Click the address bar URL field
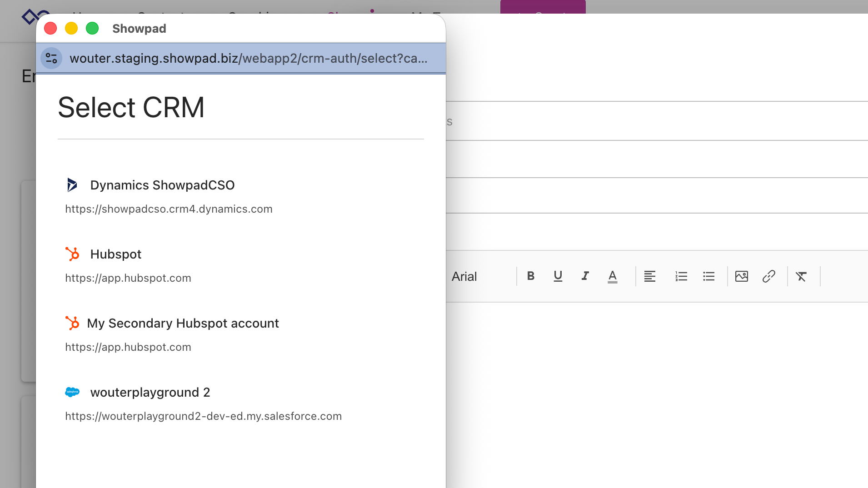Viewport: 868px width, 488px height. (248, 59)
